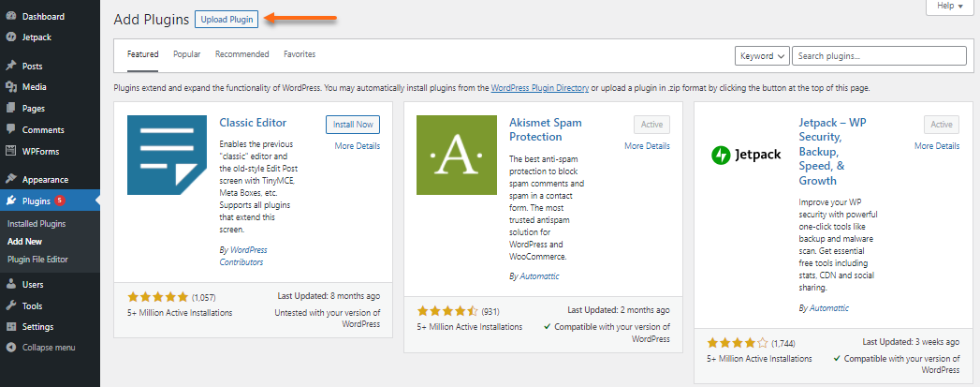The image size is (980, 387).
Task: Switch to the Favorites tab
Action: click(300, 54)
